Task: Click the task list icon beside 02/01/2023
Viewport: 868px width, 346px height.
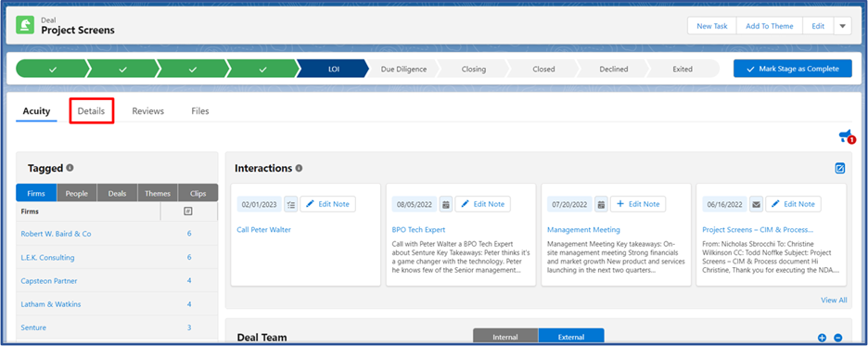Action: 290,204
